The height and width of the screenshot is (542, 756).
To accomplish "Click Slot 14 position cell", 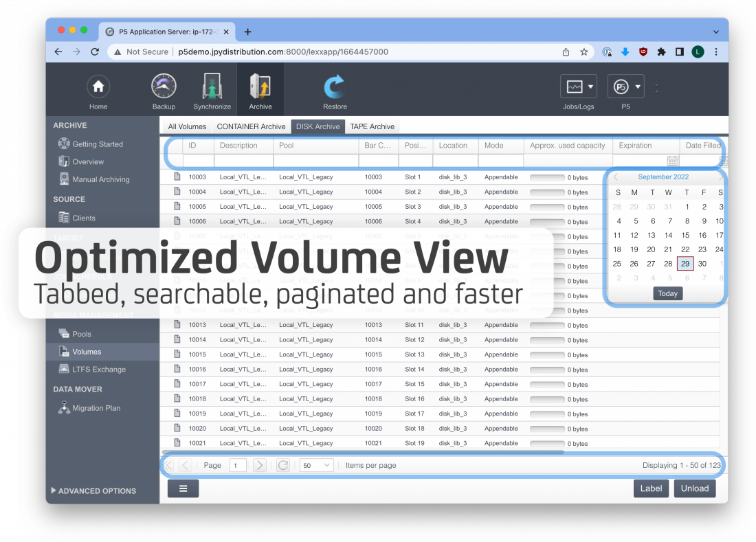I will [414, 369].
